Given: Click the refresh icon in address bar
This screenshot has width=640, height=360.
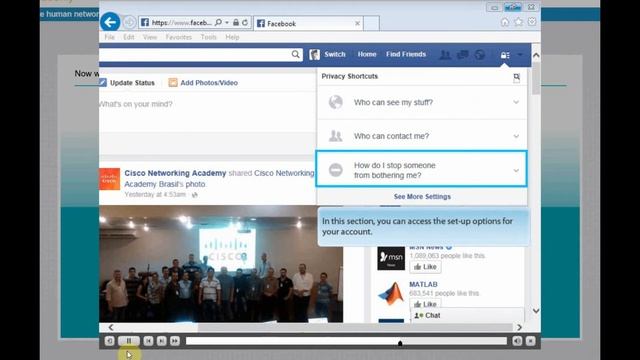Looking at the screenshot, I should pyautogui.click(x=245, y=23).
